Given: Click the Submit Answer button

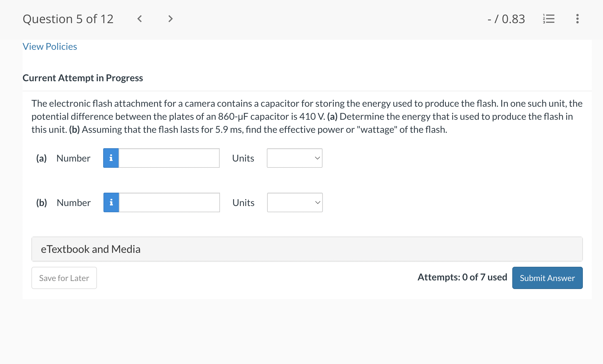Looking at the screenshot, I should point(547,278).
